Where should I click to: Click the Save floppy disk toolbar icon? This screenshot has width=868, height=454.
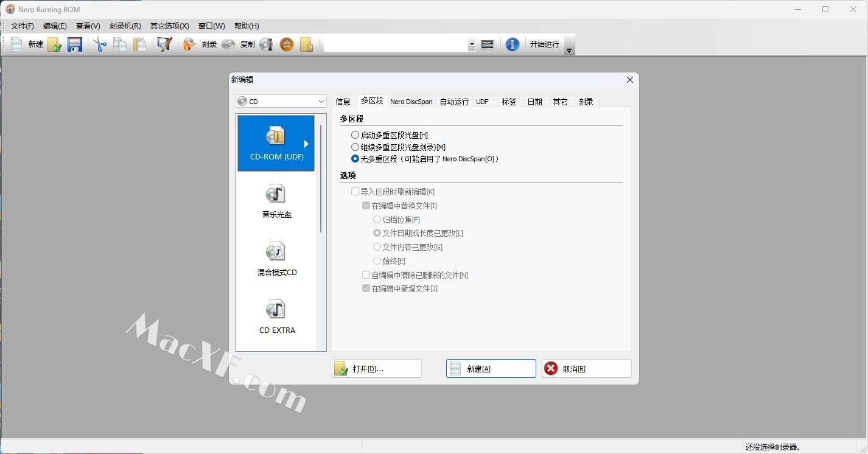pos(75,44)
